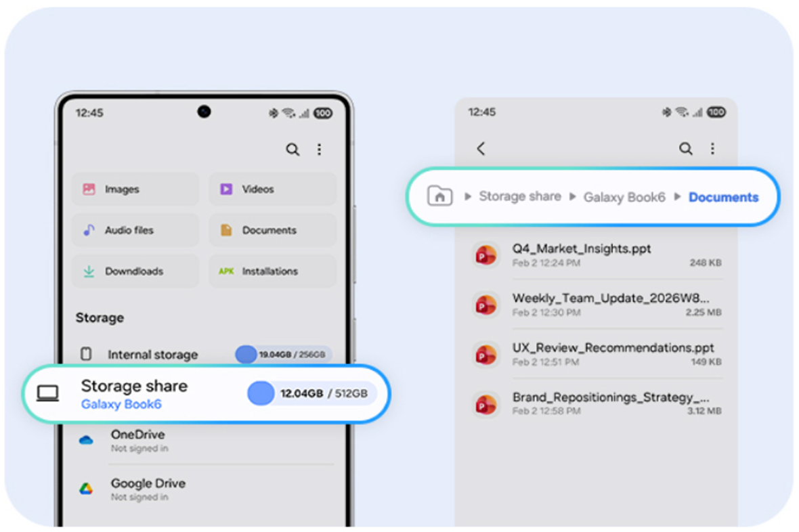
Task: Open OneDrive storage entry
Action: tap(204, 440)
